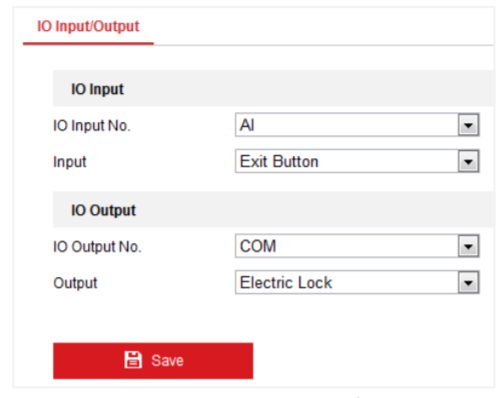Click the 'IO Input No.' label

[x=92, y=126]
